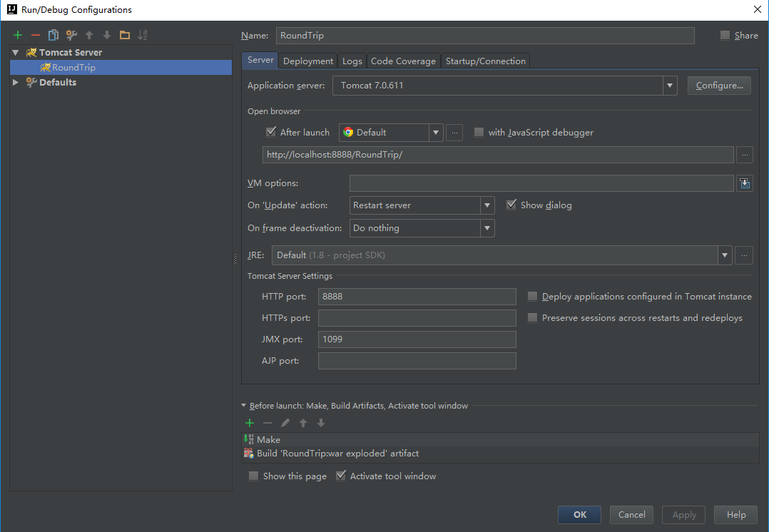Click the Configure... button
769x532 pixels.
point(720,86)
